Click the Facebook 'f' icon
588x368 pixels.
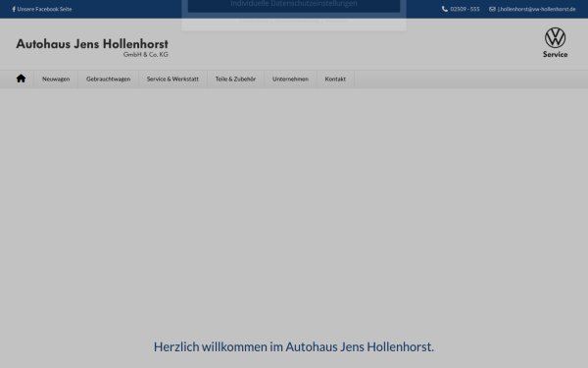click(14, 9)
